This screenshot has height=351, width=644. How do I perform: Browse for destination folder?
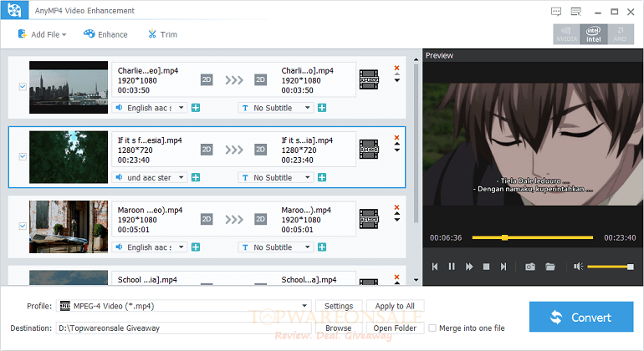tap(339, 328)
